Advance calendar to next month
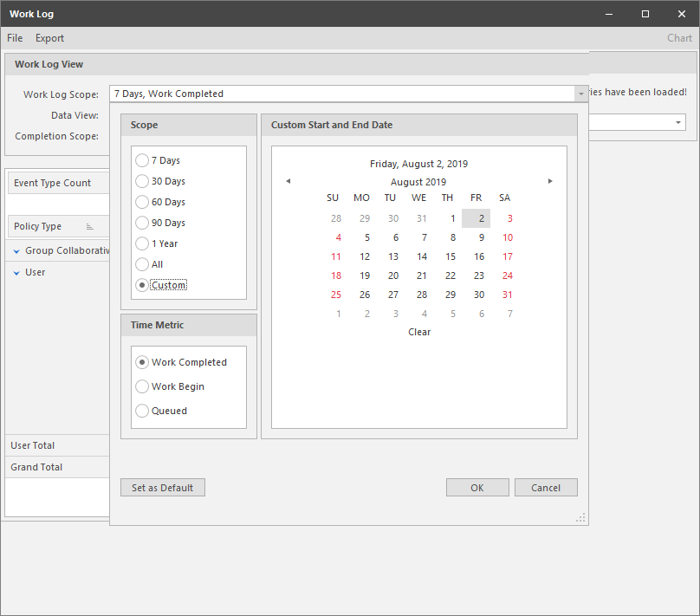 550,181
